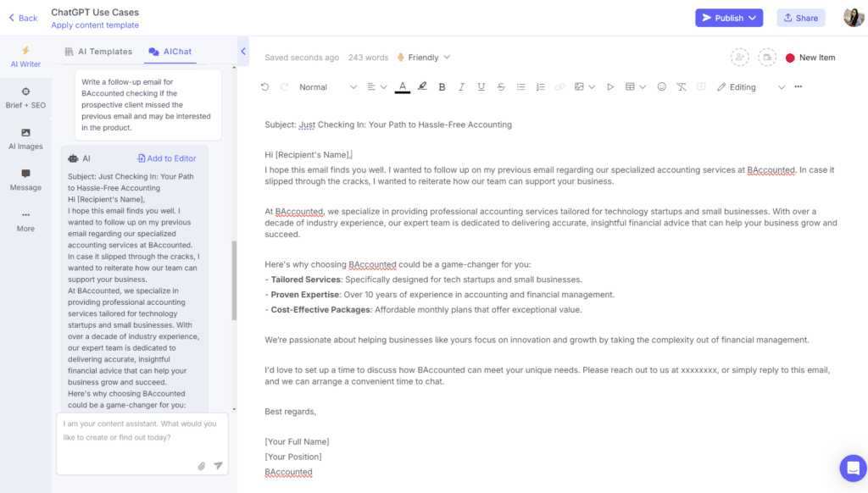Click the email subject line text
868x493 pixels.
(x=388, y=125)
